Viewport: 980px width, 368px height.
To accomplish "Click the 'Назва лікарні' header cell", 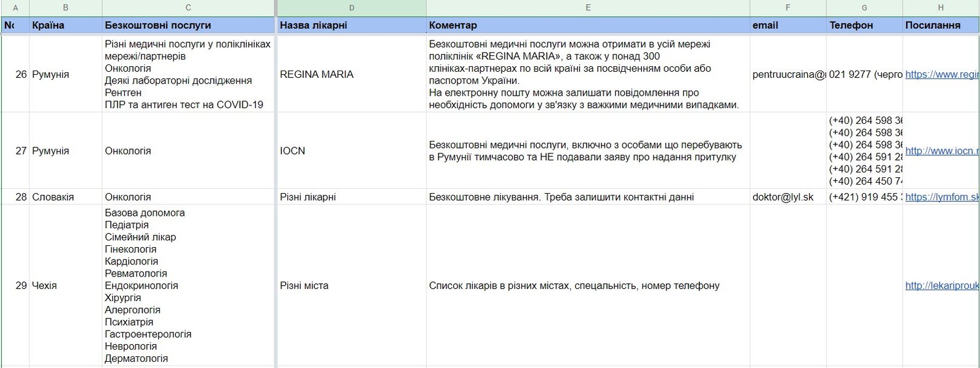I will coord(352,25).
